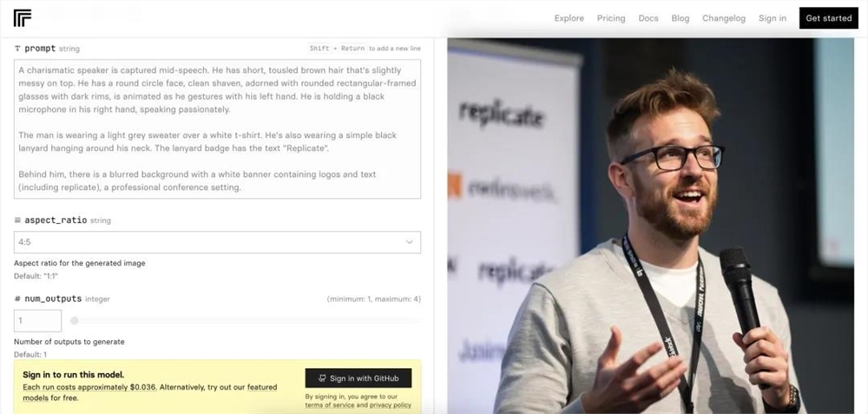Click the Get started button

(x=828, y=18)
